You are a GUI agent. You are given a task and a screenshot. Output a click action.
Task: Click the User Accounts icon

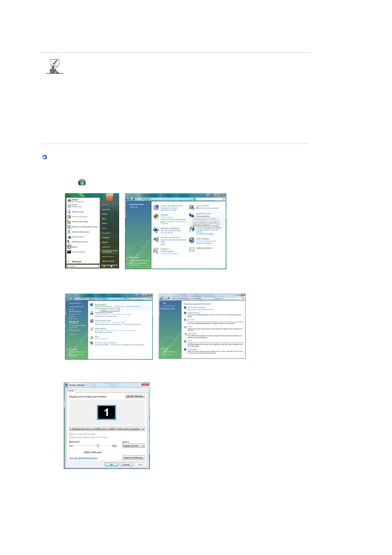coord(191,207)
